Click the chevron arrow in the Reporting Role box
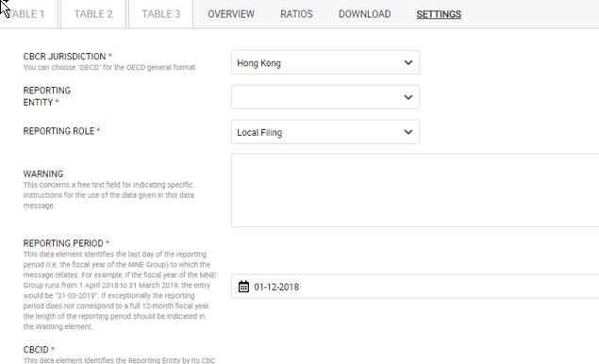Image resolution: width=599 pixels, height=364 pixels. (408, 132)
